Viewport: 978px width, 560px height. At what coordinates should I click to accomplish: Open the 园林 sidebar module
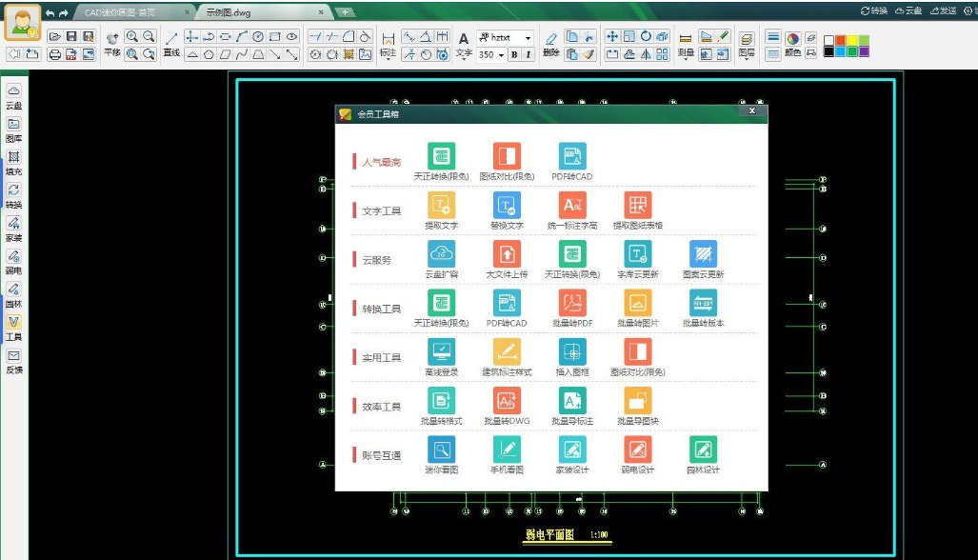(x=13, y=295)
